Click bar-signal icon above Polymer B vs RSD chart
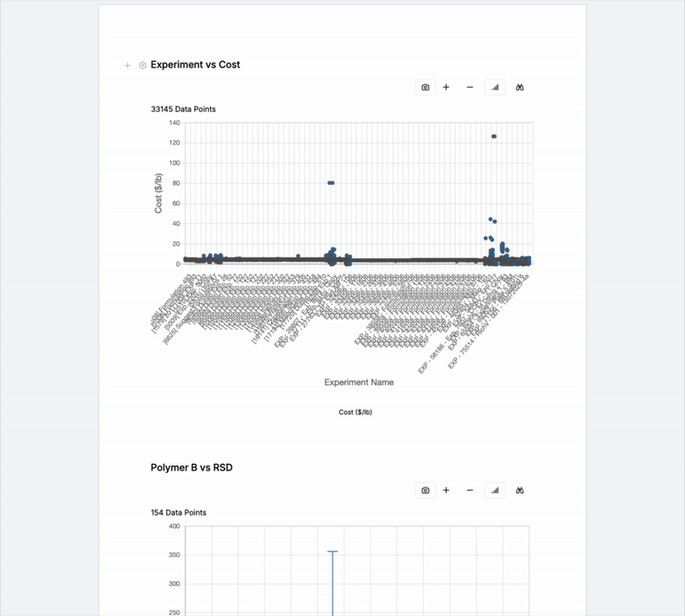Image resolution: width=685 pixels, height=616 pixels. [x=495, y=490]
